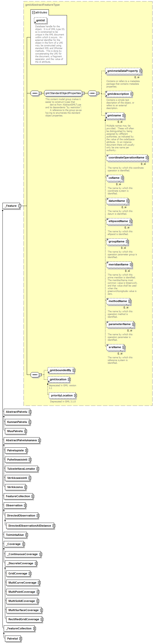Image resolution: width=155 pixels, height=644 pixels.
Task: Select the csName element label
Action: [x=114, y=178]
